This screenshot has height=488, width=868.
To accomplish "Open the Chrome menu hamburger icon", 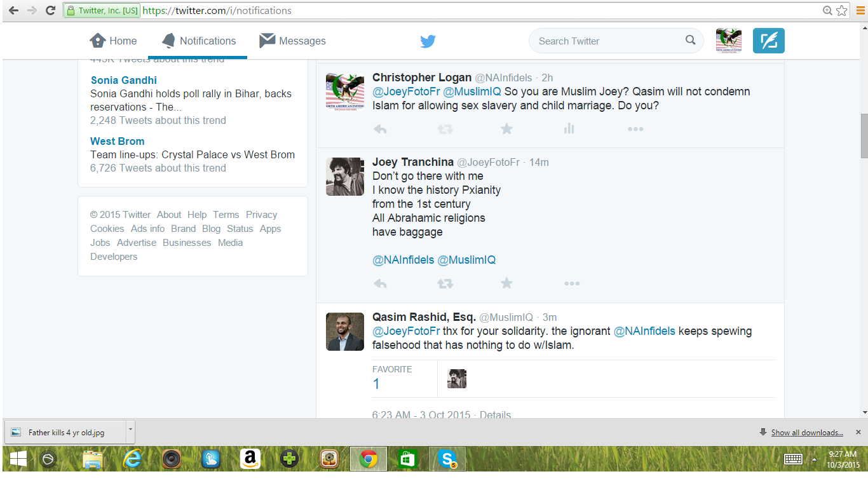I will pos(860,11).
